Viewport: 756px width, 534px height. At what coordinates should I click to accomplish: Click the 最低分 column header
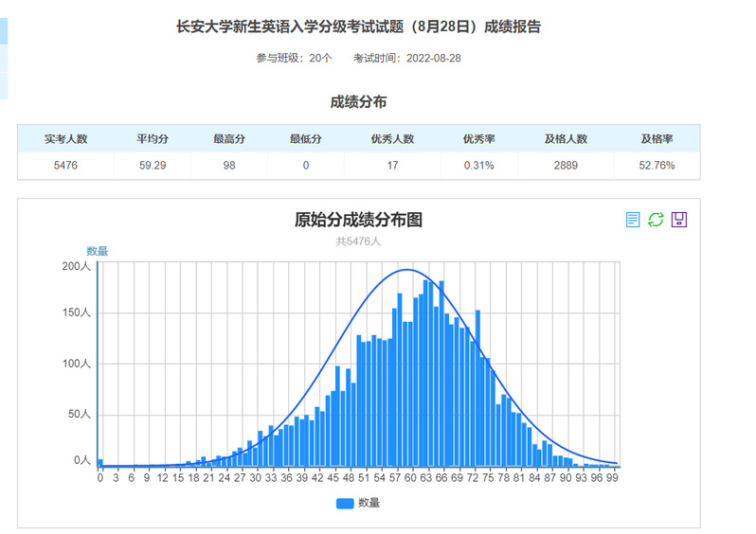tap(306, 139)
